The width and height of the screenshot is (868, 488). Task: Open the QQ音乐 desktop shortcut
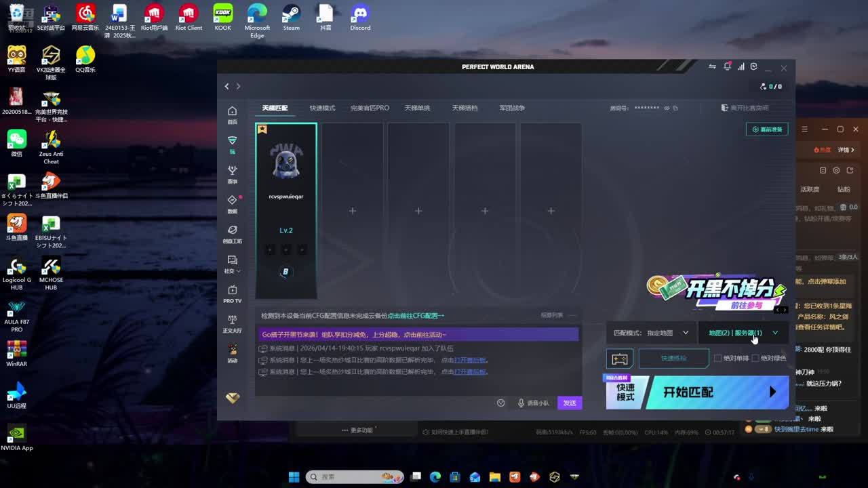click(x=85, y=60)
